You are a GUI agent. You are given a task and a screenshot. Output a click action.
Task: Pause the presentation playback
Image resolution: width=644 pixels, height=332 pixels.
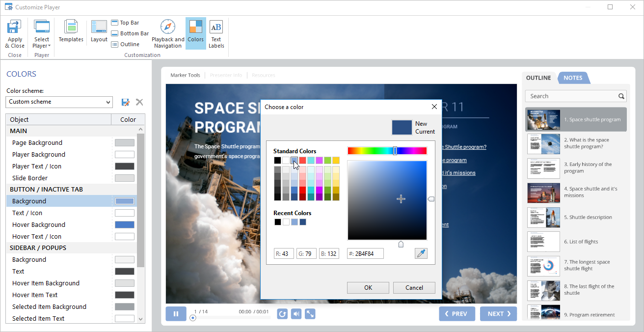pos(176,313)
